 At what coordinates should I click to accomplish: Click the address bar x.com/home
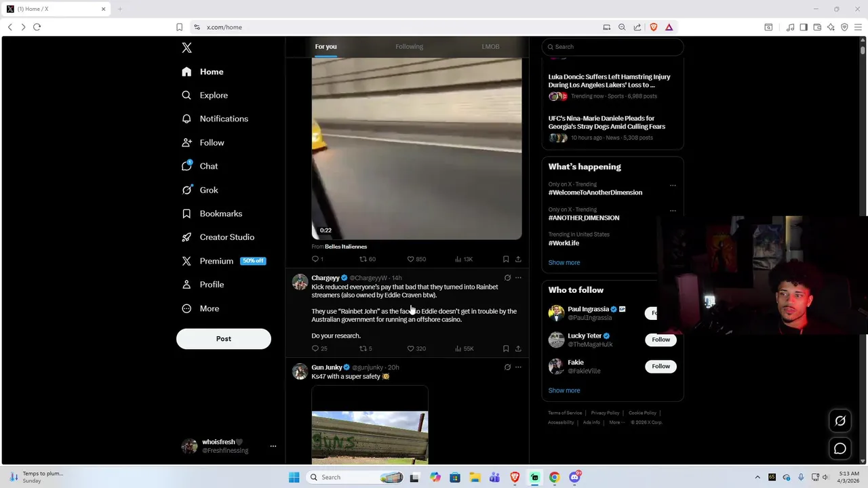coord(224,27)
